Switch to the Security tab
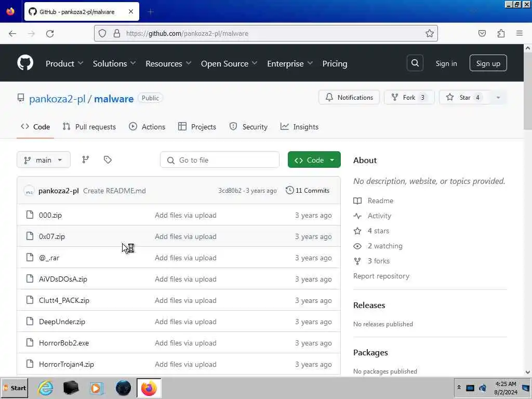The height and width of the screenshot is (399, 532). (x=248, y=127)
